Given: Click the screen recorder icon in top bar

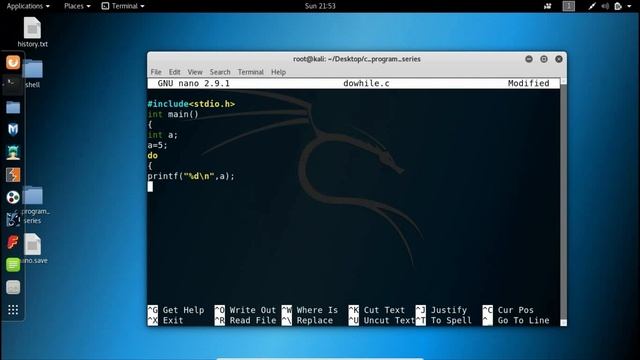Looking at the screenshot, I should pos(547,6).
